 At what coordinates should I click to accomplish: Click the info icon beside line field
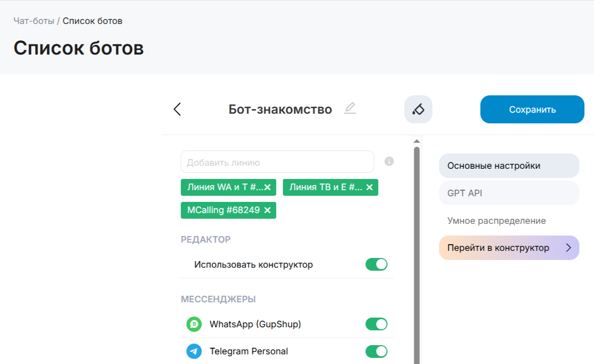coord(389,162)
